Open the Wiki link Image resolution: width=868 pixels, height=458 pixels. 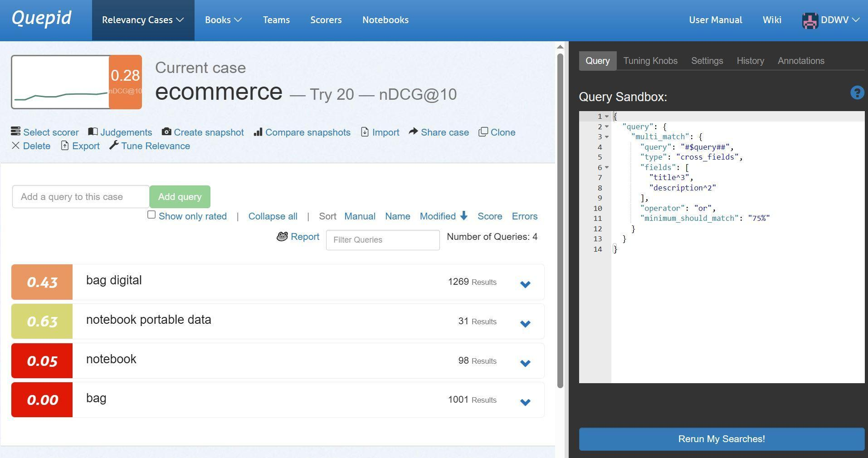(772, 20)
